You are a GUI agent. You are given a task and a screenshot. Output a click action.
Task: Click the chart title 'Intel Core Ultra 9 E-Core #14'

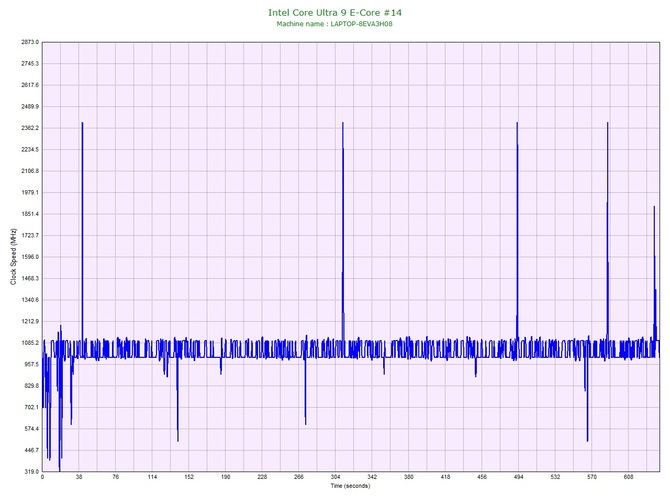pos(335,12)
